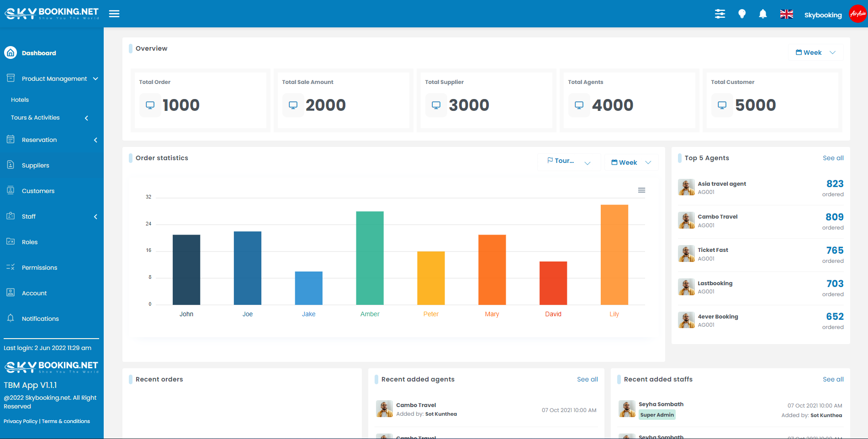Click the AirAsia profile avatar
868x439 pixels.
[857, 14]
